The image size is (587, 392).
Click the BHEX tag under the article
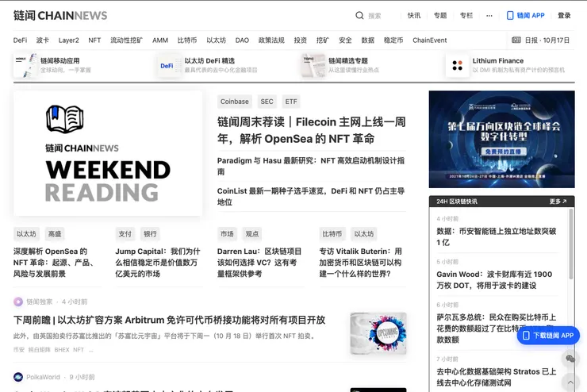click(62, 350)
